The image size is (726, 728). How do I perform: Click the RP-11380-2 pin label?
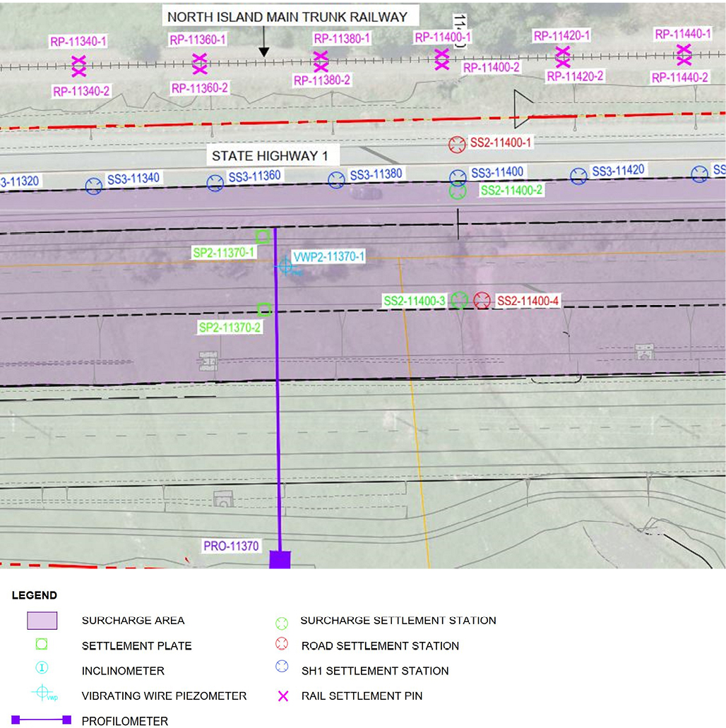pyautogui.click(x=322, y=80)
